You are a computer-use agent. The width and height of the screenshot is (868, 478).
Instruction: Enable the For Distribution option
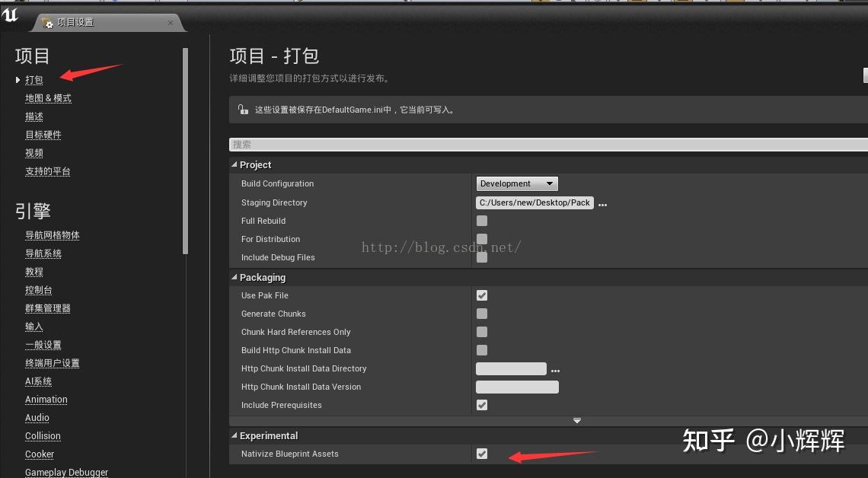482,239
